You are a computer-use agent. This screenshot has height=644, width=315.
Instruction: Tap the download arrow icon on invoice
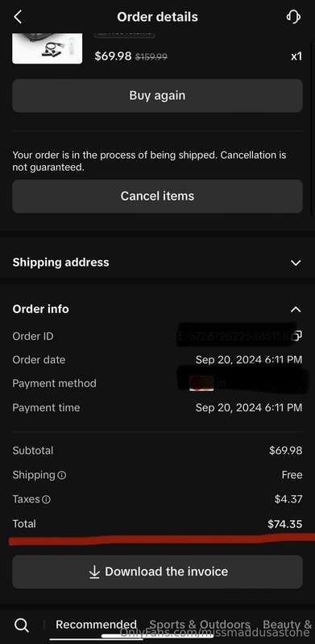coord(94,572)
